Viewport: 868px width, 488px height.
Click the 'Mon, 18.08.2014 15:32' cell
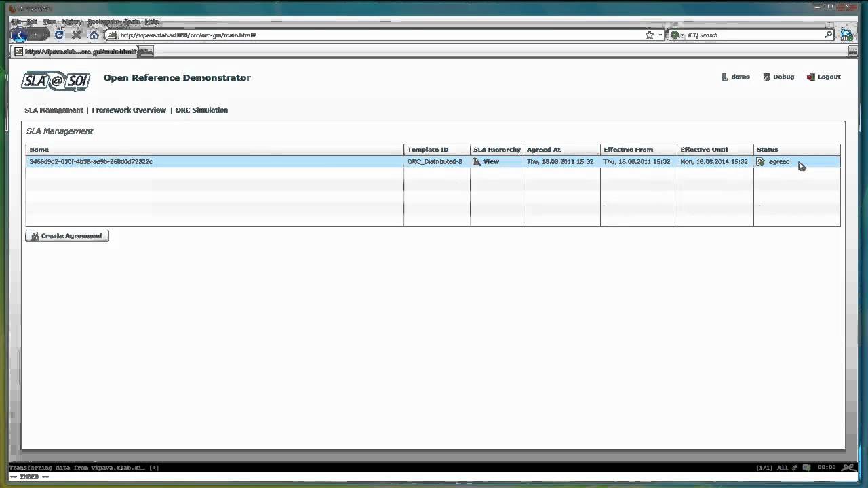coord(714,161)
